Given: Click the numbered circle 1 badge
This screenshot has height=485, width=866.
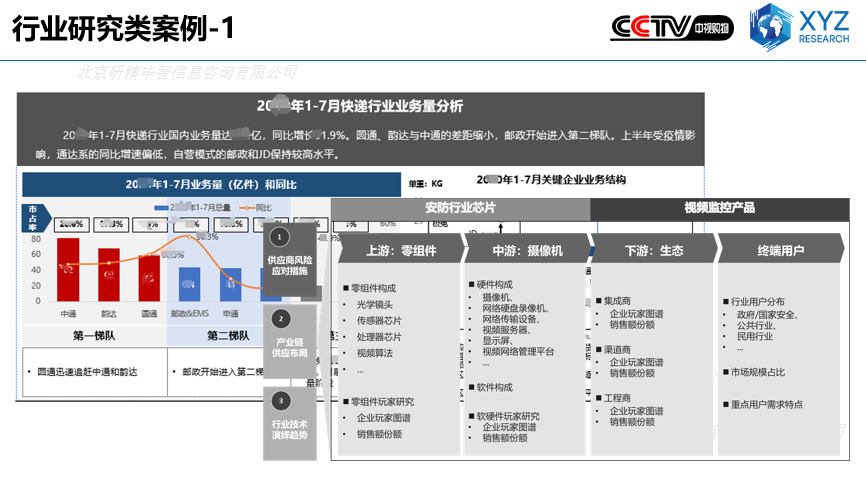Looking at the screenshot, I should (281, 236).
